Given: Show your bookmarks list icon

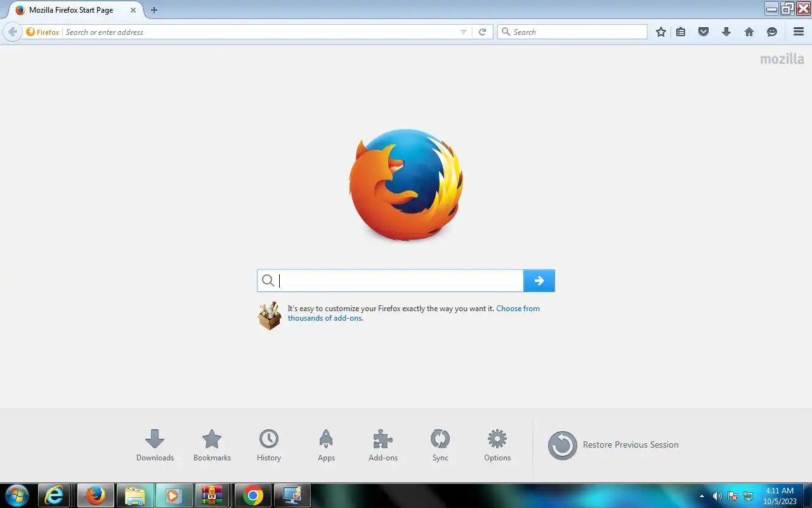Looking at the screenshot, I should tap(681, 32).
